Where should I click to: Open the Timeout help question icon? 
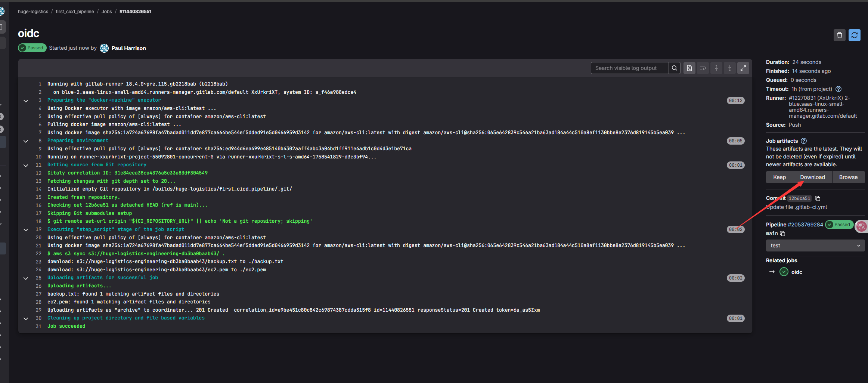(838, 89)
